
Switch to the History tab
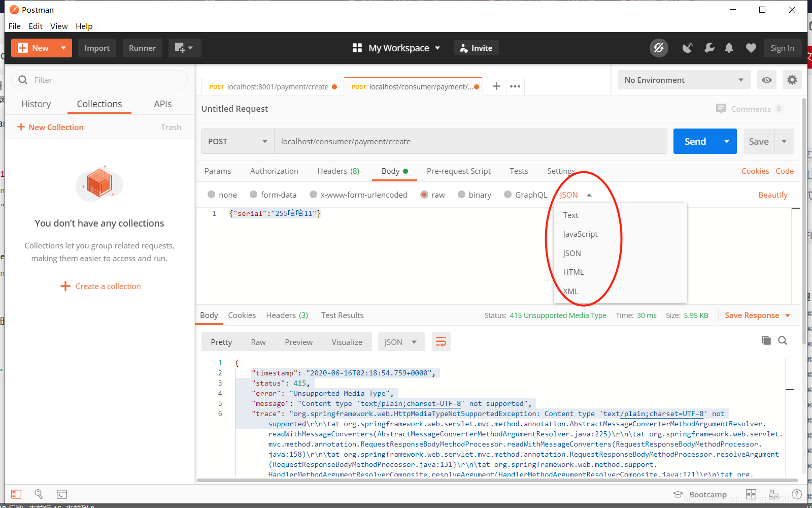[36, 104]
